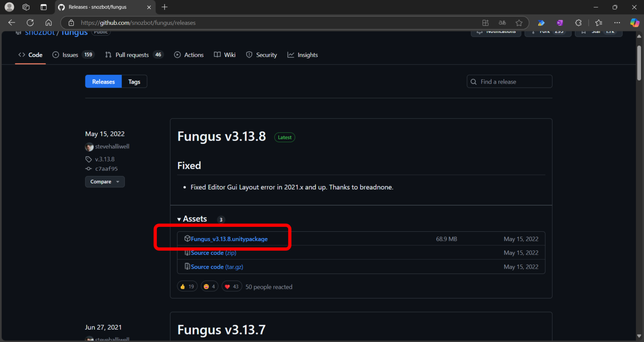Image resolution: width=644 pixels, height=342 pixels.
Task: Toggle the thumbs-up reaction on v3.13.8
Action: pos(187,286)
